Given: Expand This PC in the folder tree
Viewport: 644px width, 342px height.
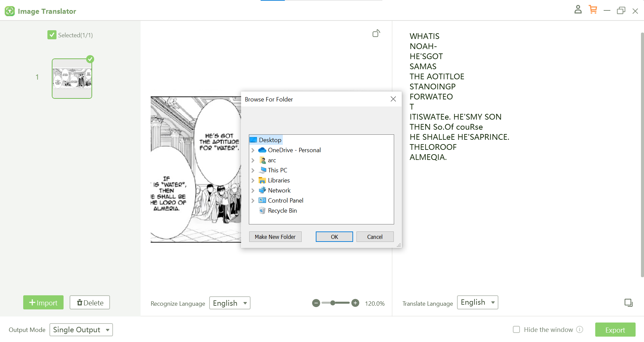Looking at the screenshot, I should [x=253, y=170].
